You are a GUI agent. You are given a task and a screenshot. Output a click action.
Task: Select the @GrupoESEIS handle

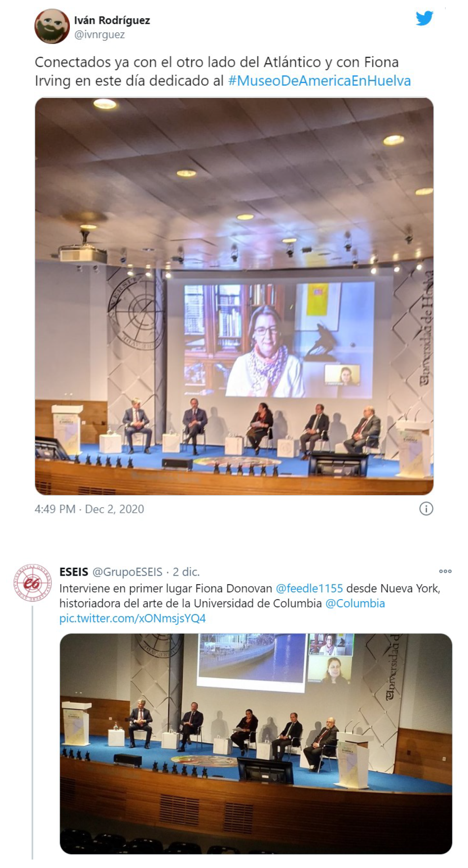click(x=127, y=572)
